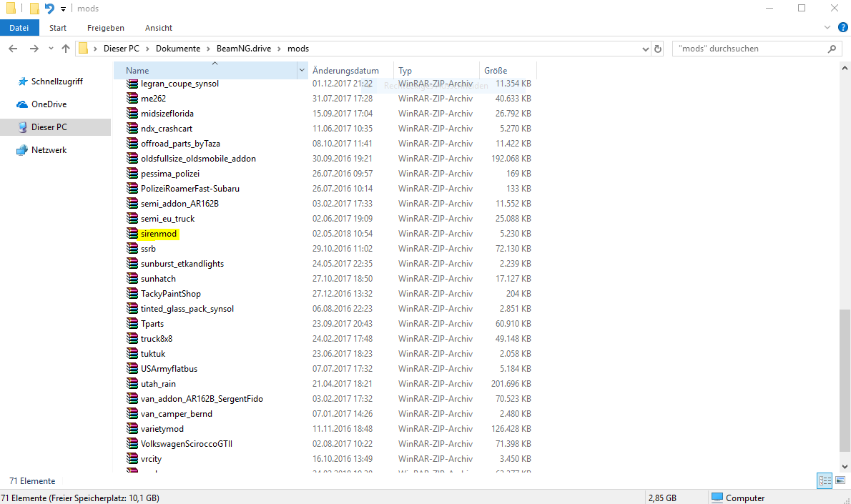Go up one folder level
Viewport: 851px width, 504px height.
click(66, 49)
